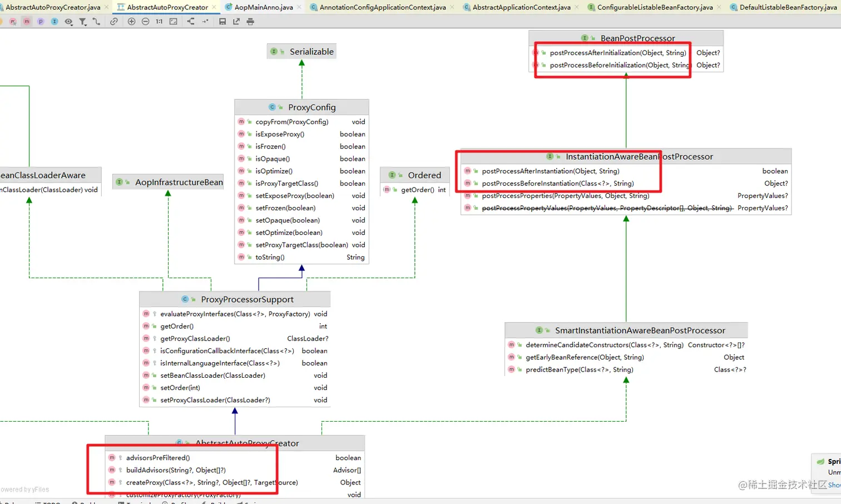The image size is (841, 504).
Task: Open the visibility level eye dropdown
Action: [x=68, y=22]
